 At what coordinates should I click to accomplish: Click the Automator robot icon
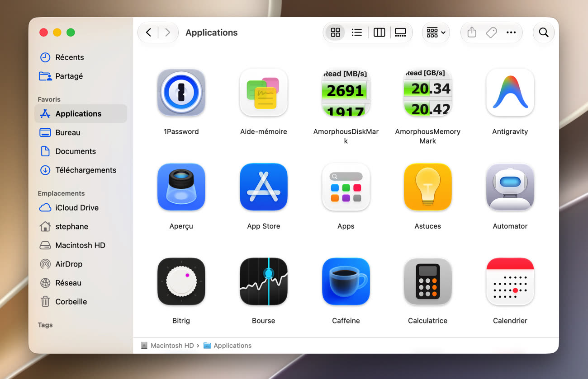510,187
